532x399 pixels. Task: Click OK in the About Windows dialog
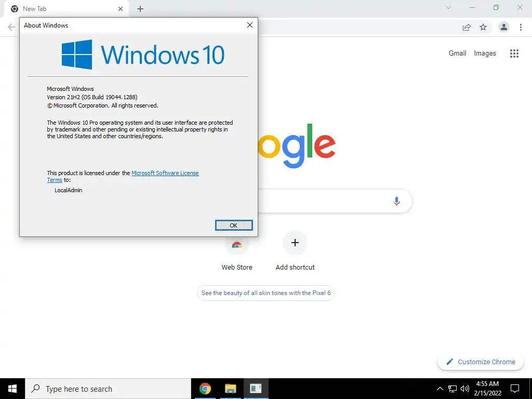[234, 225]
